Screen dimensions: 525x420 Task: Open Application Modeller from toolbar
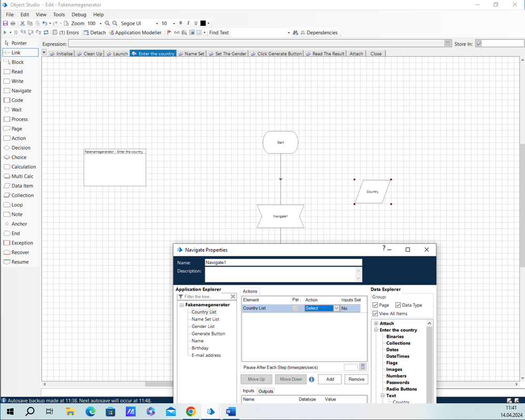coord(135,33)
